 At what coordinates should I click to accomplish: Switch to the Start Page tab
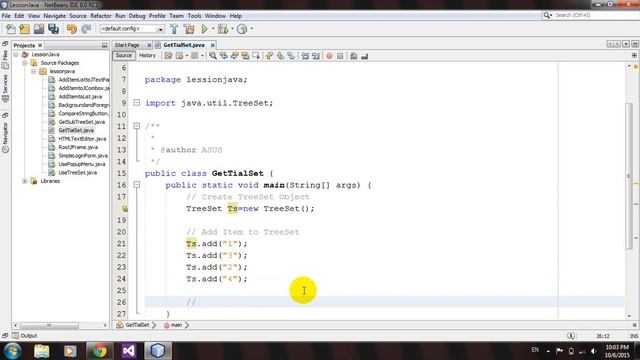pos(127,45)
